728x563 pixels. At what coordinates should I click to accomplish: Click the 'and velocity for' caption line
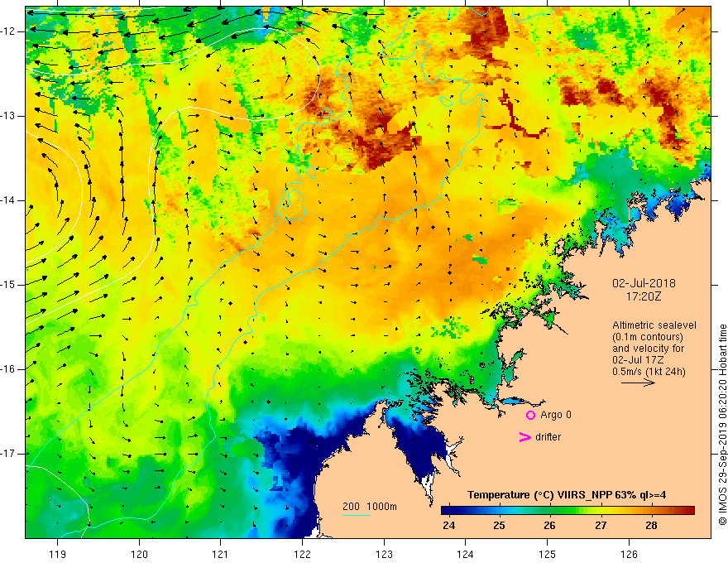pos(648,349)
